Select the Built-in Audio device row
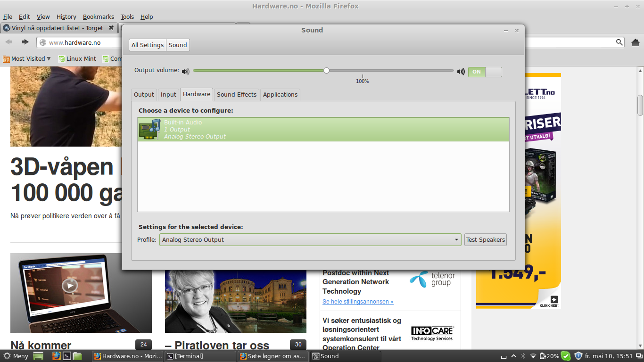Viewport: 644px width, 362px height. point(323,129)
